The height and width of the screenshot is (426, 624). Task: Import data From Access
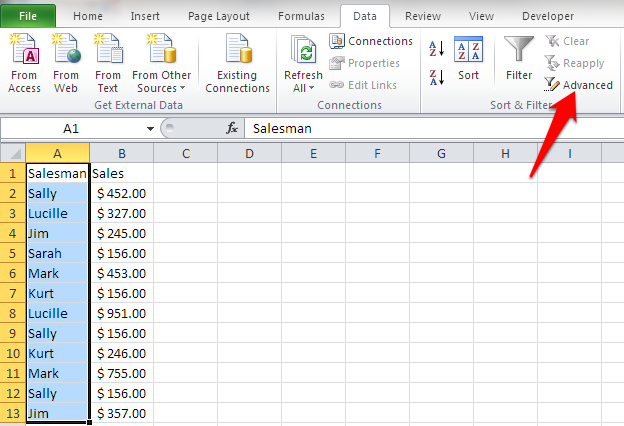(x=24, y=64)
